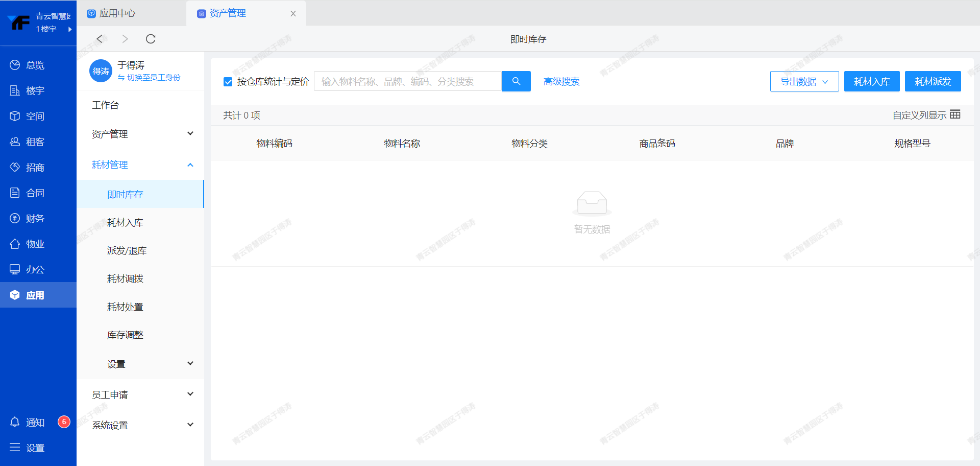Uncheck 按仓库统计与定价 checkbox

click(x=228, y=82)
